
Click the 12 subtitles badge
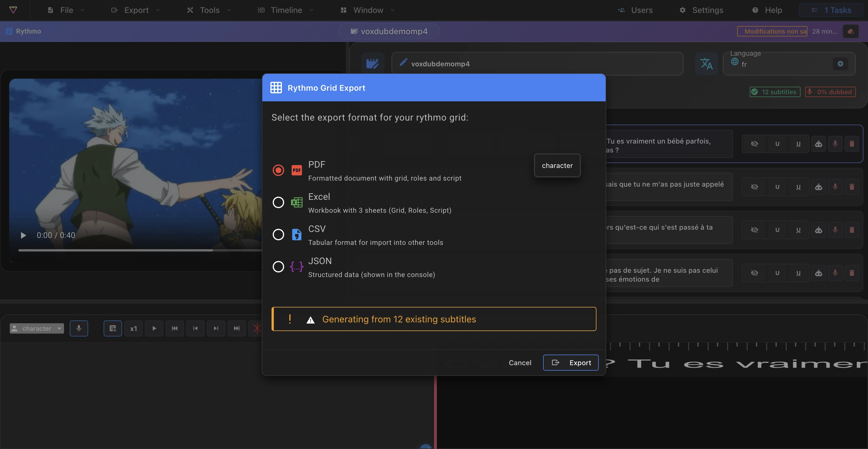tap(775, 92)
